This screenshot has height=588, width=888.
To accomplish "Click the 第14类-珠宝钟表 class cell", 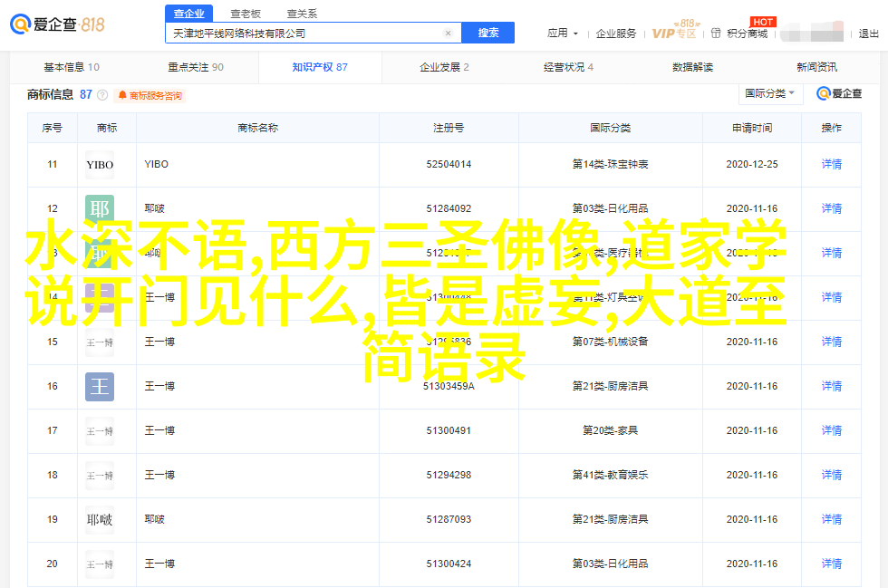I will [x=611, y=164].
